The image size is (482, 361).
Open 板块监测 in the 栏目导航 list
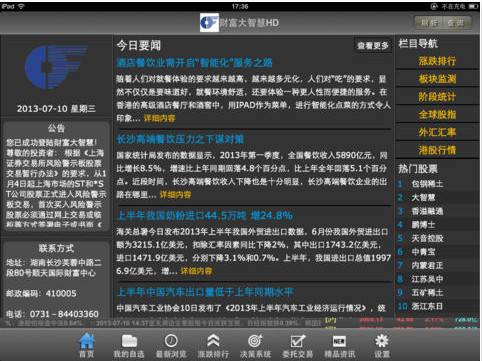[x=437, y=79]
